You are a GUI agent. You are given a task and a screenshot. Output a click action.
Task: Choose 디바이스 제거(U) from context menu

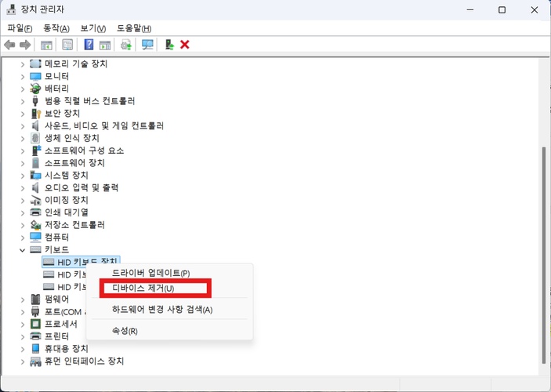(x=169, y=289)
